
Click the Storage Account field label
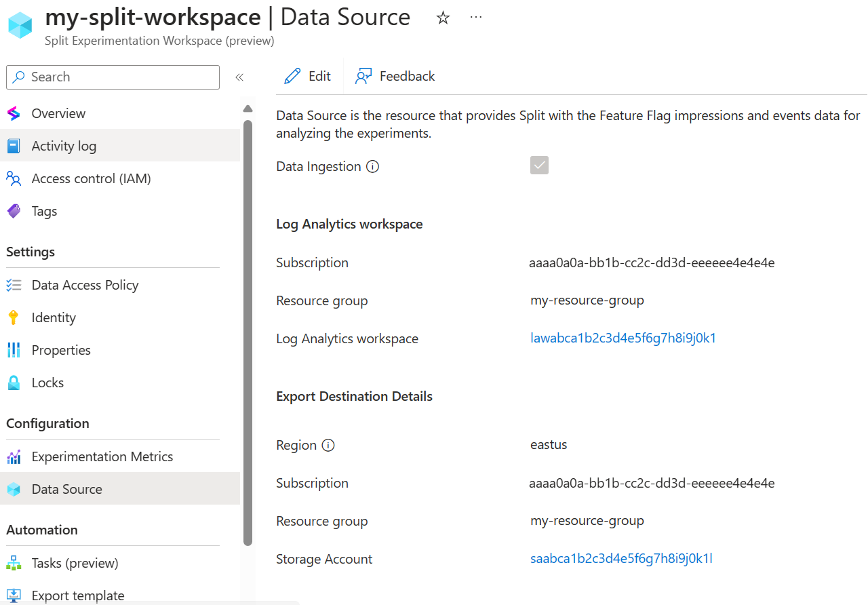[324, 559]
